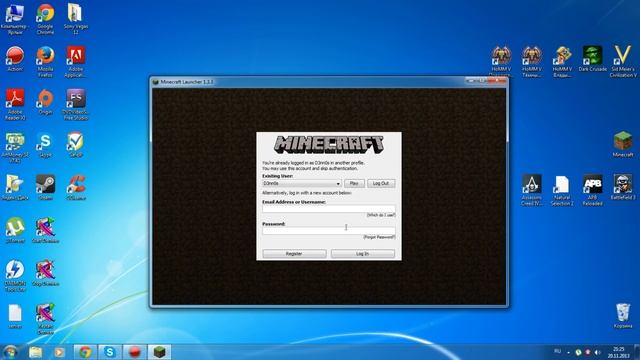The width and height of the screenshot is (640, 360).
Task: Select the Sid Meier's Civilization V shortcut
Action: [623, 61]
